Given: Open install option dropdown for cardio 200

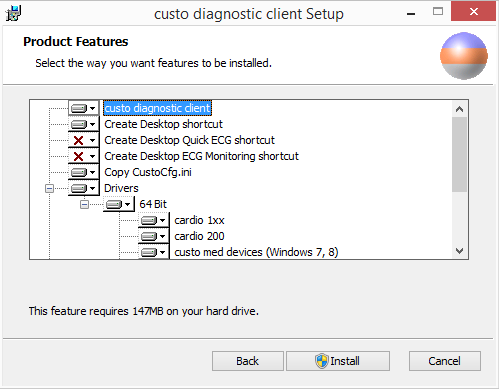Looking at the screenshot, I should (154, 236).
